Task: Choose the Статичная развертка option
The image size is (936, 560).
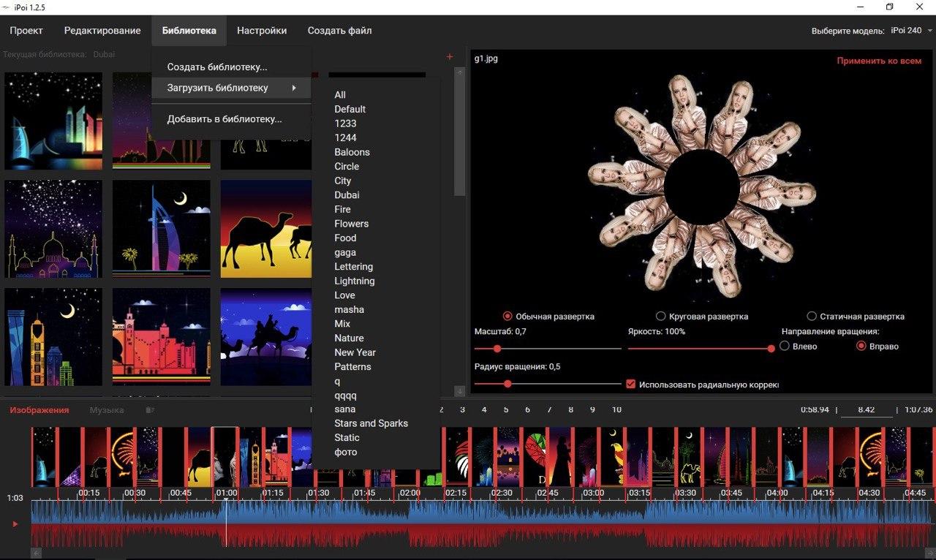Action: click(812, 317)
